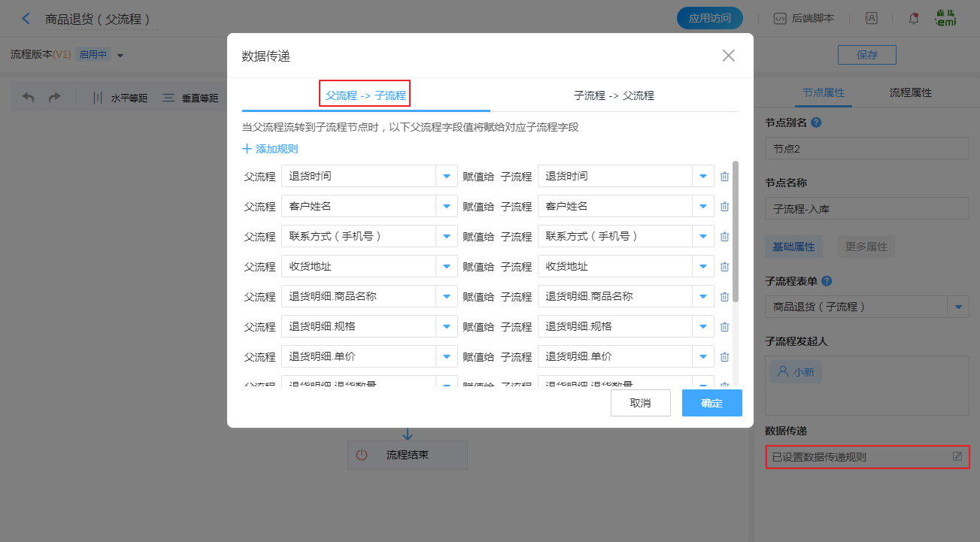The image size is (980, 542).
Task: Click the back arrow beside 商品退货
Action: (27, 19)
